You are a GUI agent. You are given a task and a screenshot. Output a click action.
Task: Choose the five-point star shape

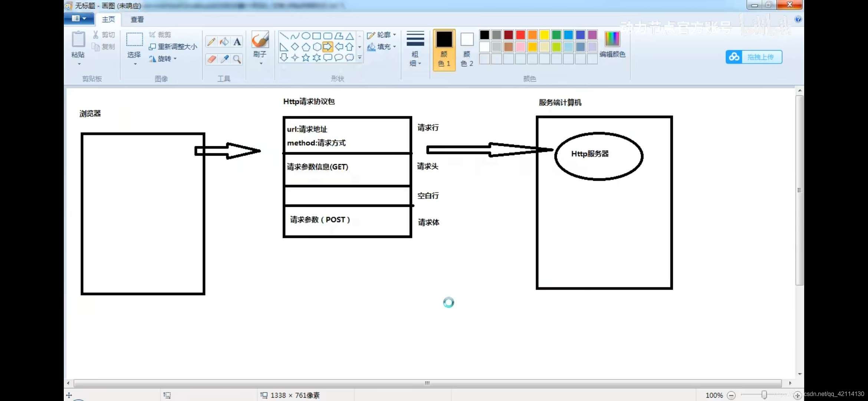pyautogui.click(x=306, y=58)
